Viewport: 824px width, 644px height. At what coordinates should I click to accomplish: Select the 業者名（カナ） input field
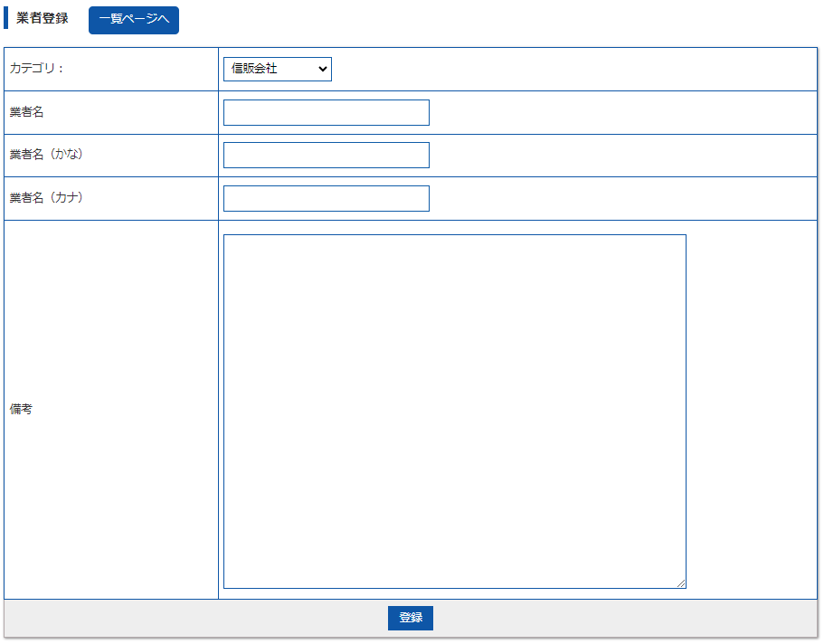(x=326, y=198)
